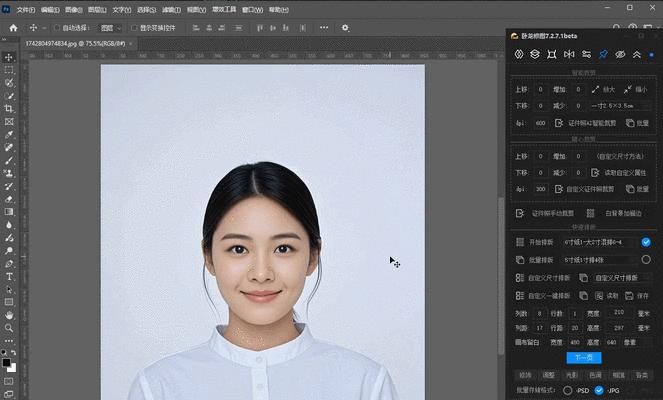The width and height of the screenshot is (663, 400).
Task: Open the 滤镜(T) menu
Action: (x=171, y=9)
